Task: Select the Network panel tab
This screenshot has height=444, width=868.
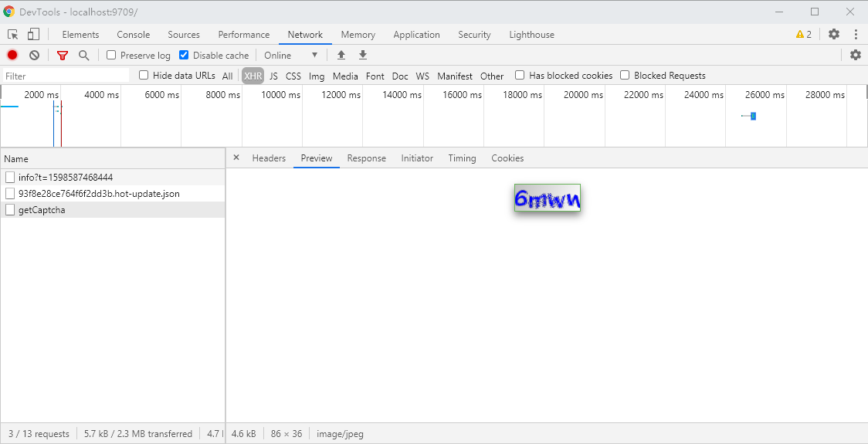Action: [x=305, y=34]
